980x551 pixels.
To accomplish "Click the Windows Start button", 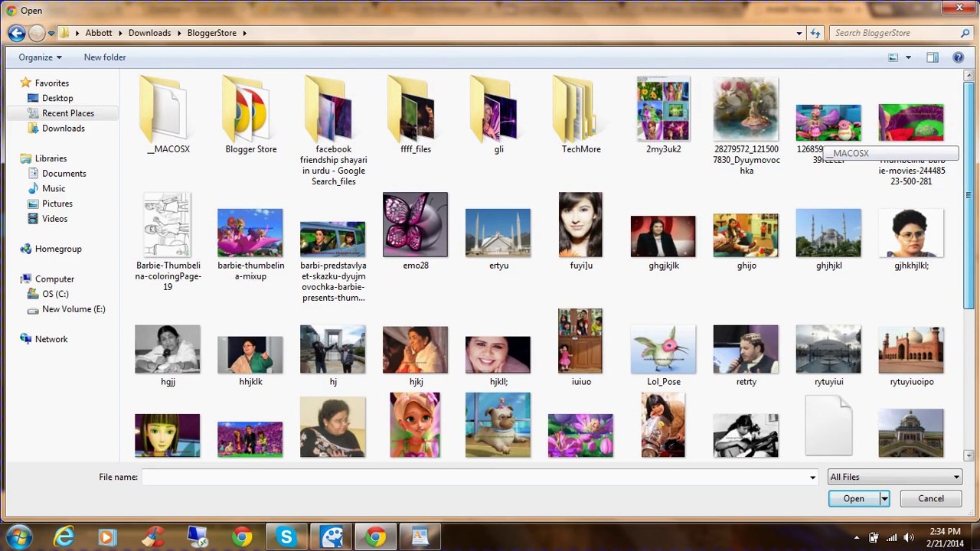I will 18,537.
